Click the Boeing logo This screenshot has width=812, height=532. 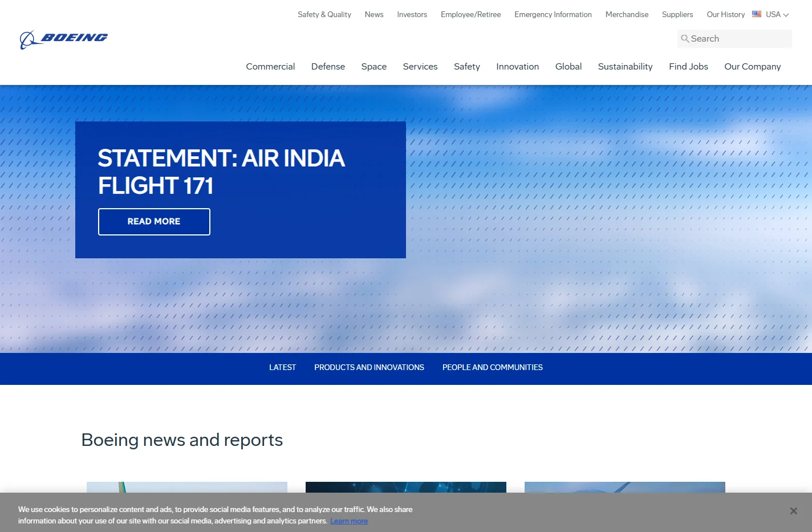point(64,39)
